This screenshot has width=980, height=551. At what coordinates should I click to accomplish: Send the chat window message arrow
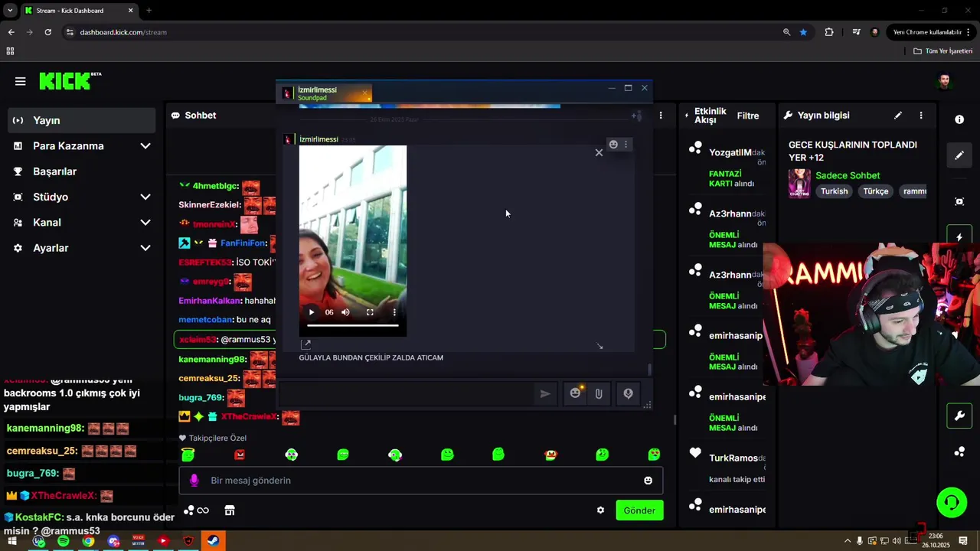pyautogui.click(x=545, y=393)
